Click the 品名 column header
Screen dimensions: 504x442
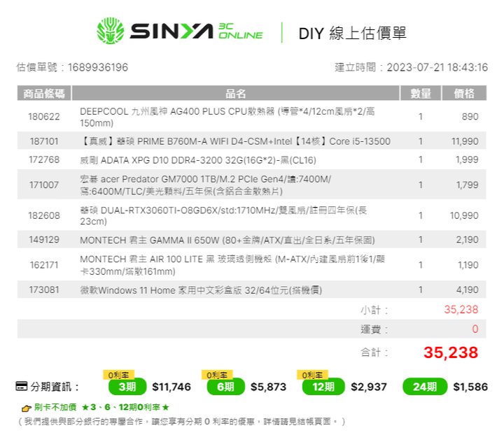(x=235, y=93)
